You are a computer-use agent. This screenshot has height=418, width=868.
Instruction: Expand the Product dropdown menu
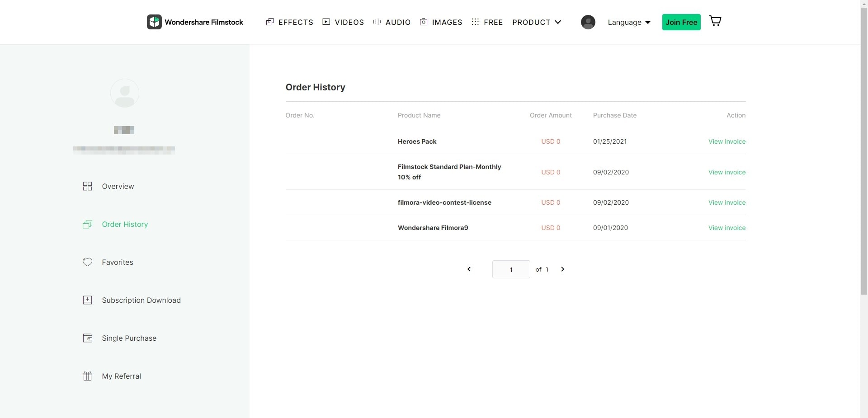[537, 22]
